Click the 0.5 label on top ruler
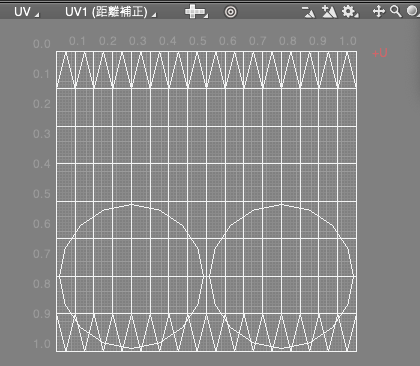 (x=198, y=41)
